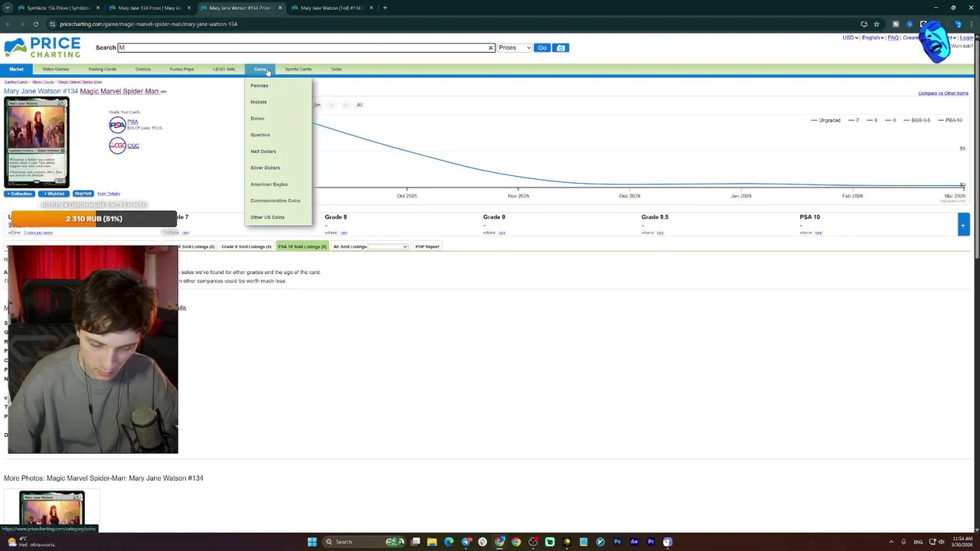The width and height of the screenshot is (980, 551).
Task: Click the PriceCharting logo
Action: click(x=42, y=47)
